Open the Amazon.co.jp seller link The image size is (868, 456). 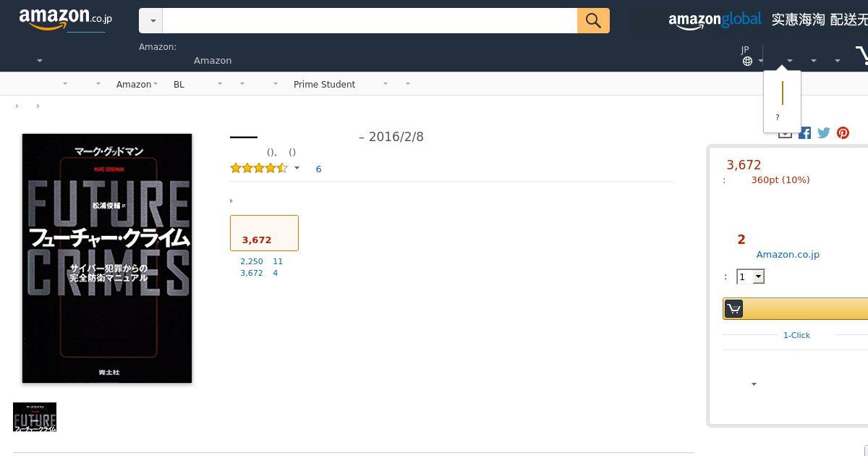point(788,254)
